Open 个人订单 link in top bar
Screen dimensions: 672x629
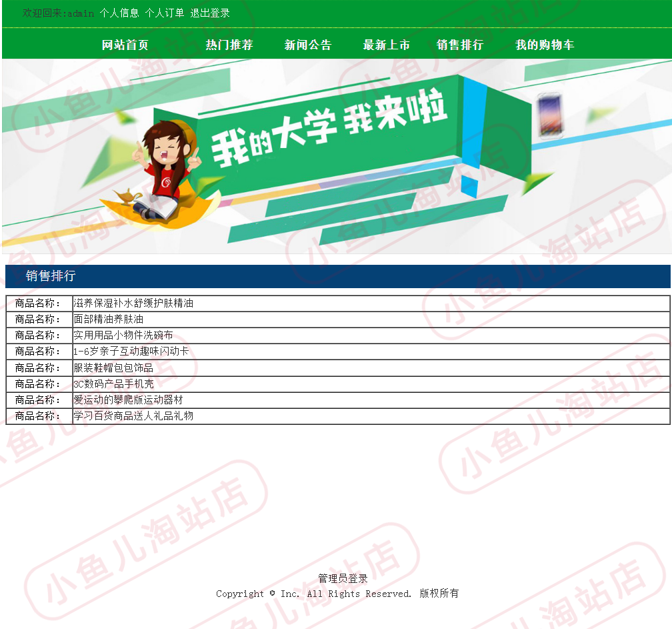point(165,13)
